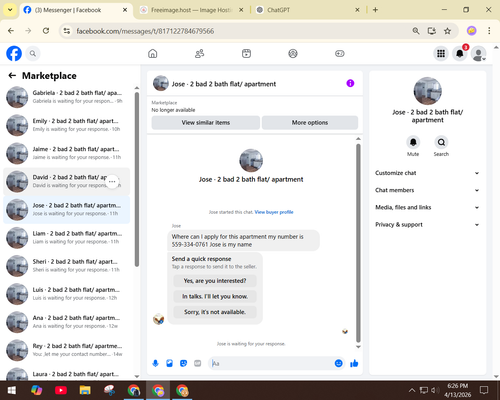This screenshot has width=500, height=400.
Task: Open Sheri chat conversation
Action: (x=67, y=266)
